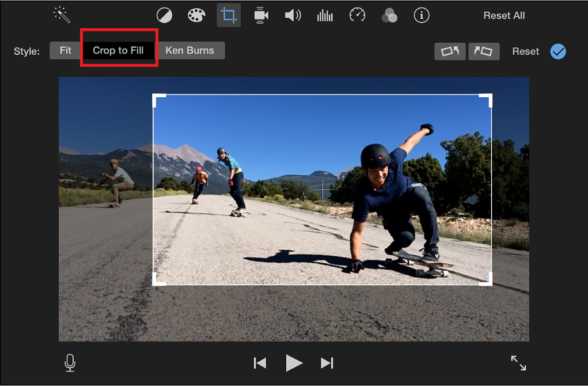Open the Noise Reduction and Equalizer panel

coord(325,16)
